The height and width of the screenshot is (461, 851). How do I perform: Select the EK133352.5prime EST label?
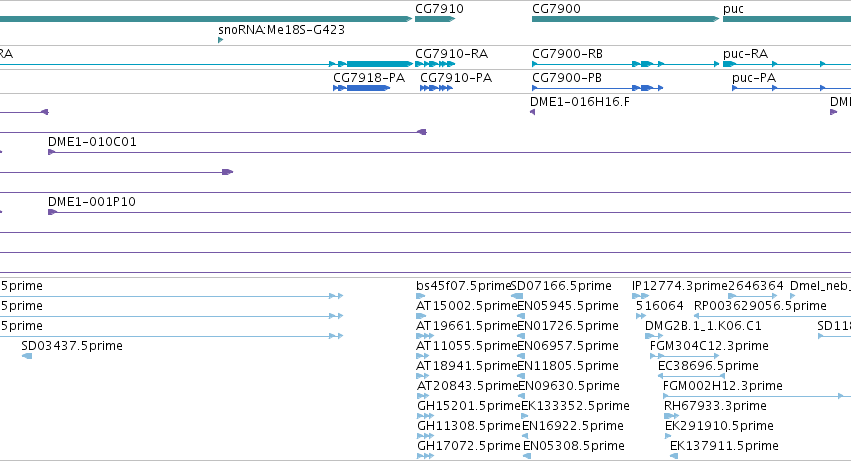(575, 406)
